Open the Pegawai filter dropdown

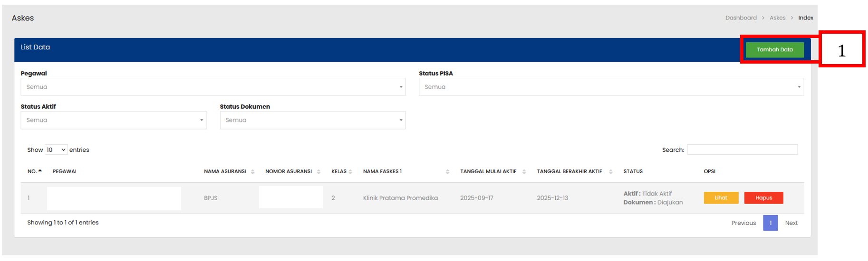pos(213,87)
